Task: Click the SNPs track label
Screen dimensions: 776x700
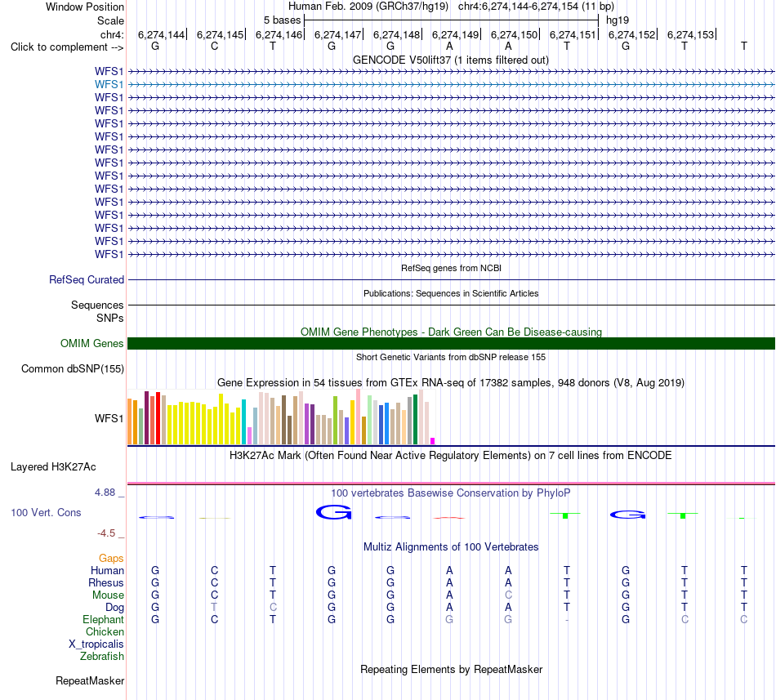Action: click(110, 318)
